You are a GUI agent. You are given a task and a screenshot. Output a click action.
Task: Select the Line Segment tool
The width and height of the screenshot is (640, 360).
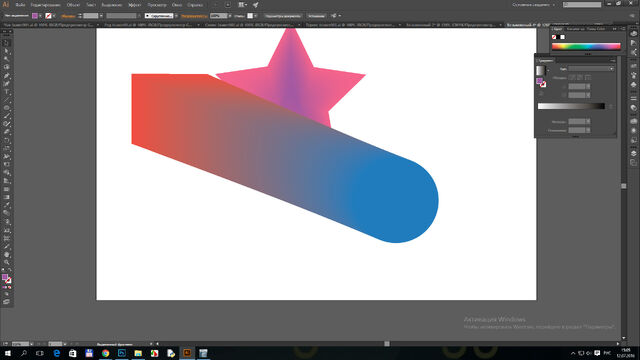pos(7,100)
